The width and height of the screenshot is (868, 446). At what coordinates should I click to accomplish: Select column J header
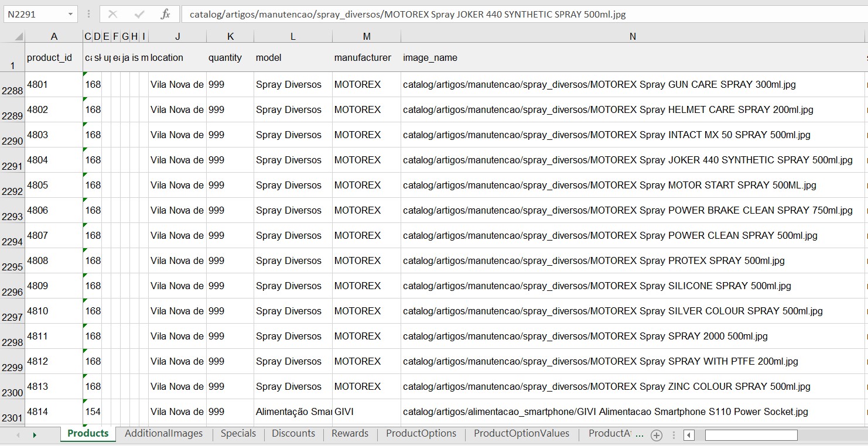point(177,36)
